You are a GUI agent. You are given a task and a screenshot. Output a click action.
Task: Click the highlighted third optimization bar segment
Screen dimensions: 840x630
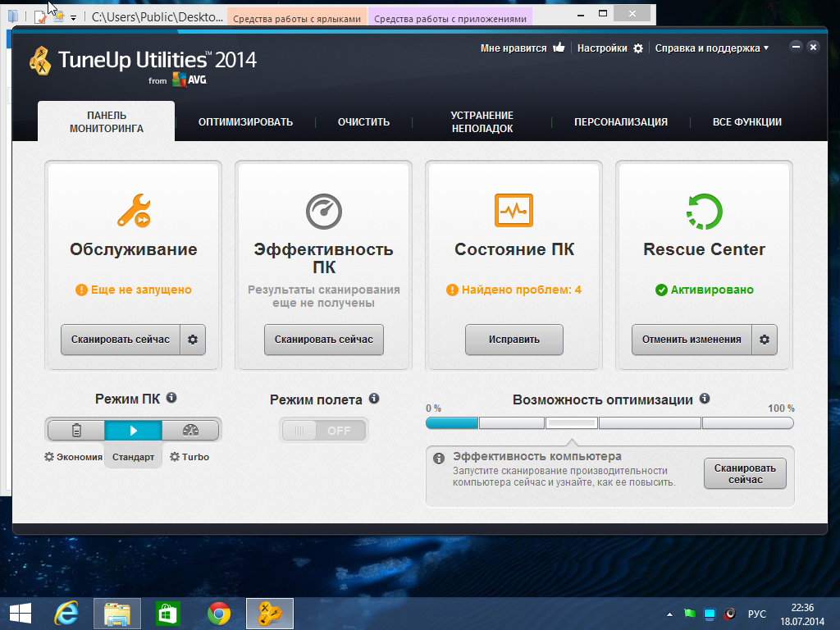click(572, 423)
